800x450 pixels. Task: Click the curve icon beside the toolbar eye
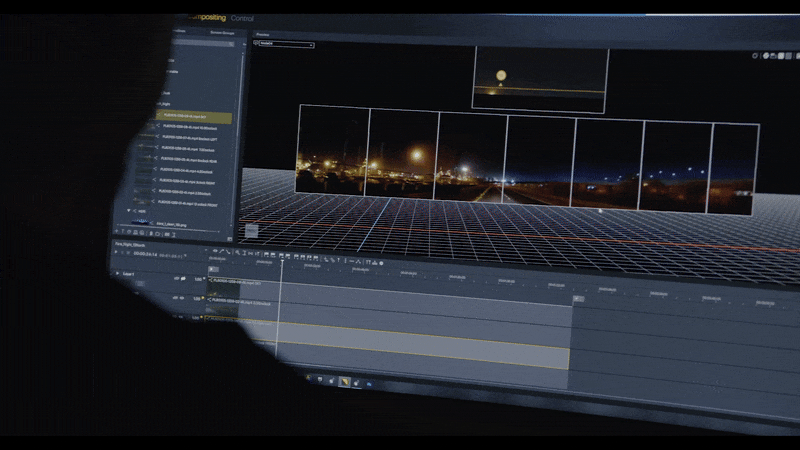pos(221,252)
